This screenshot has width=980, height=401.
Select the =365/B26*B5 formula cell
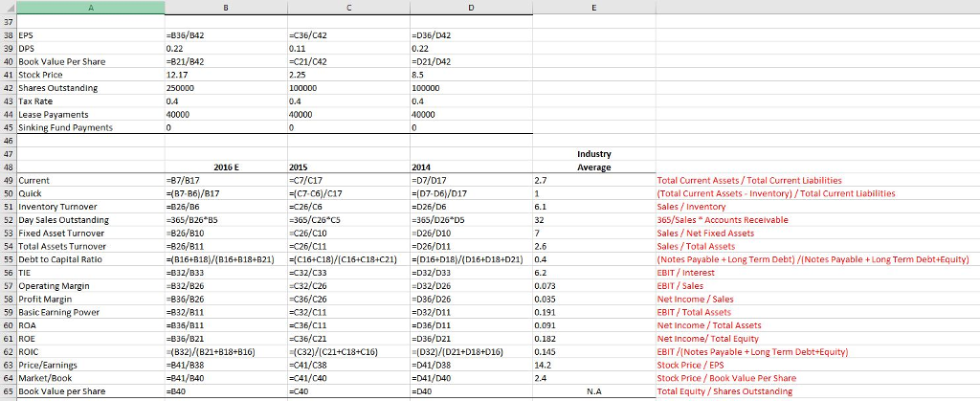point(226,220)
